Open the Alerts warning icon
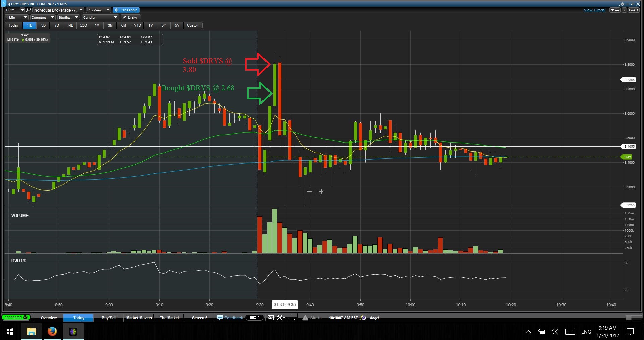 [305, 318]
